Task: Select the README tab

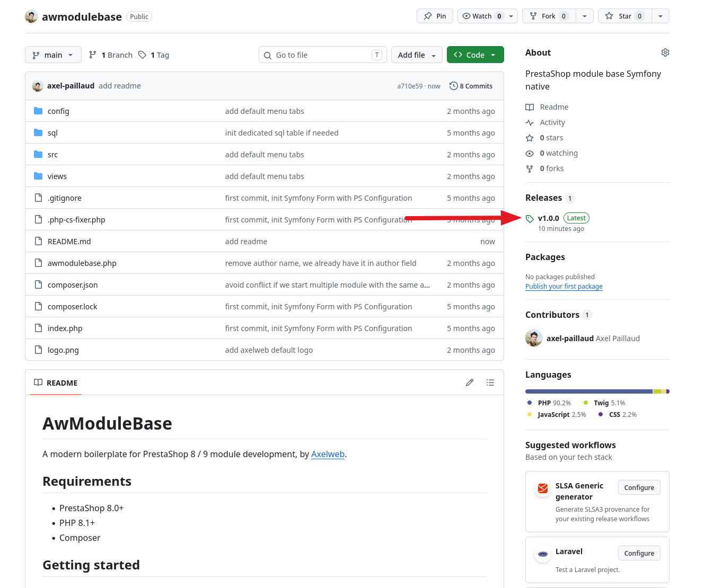Action: tap(56, 382)
